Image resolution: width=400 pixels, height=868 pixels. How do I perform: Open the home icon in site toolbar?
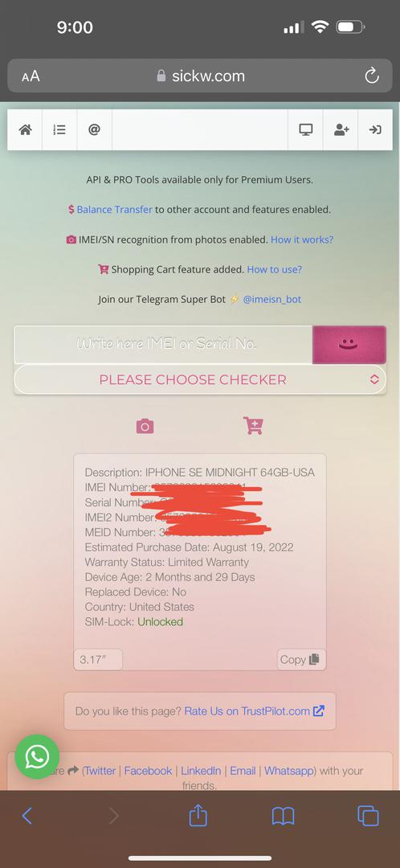point(25,129)
